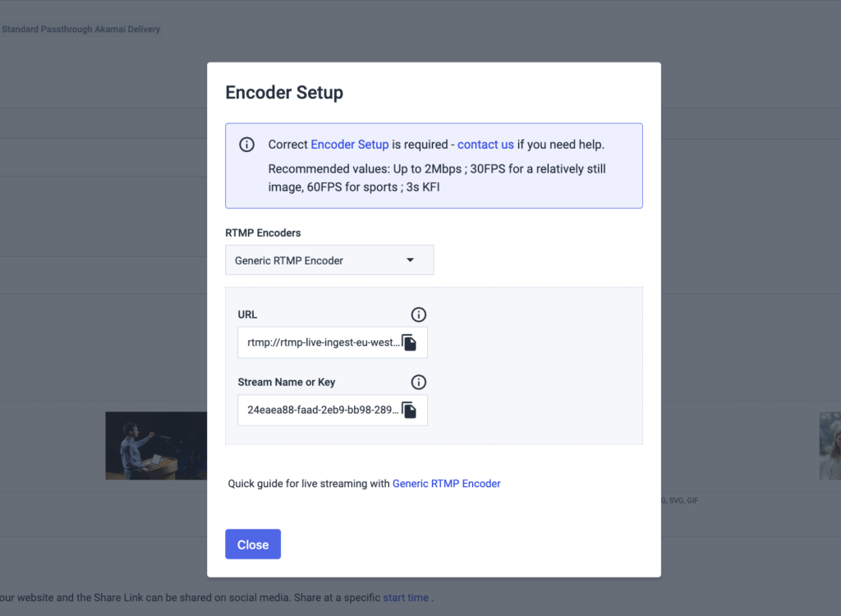Expand the Generic RTMP Encoder selector
This screenshot has width=841, height=616.
click(x=329, y=260)
